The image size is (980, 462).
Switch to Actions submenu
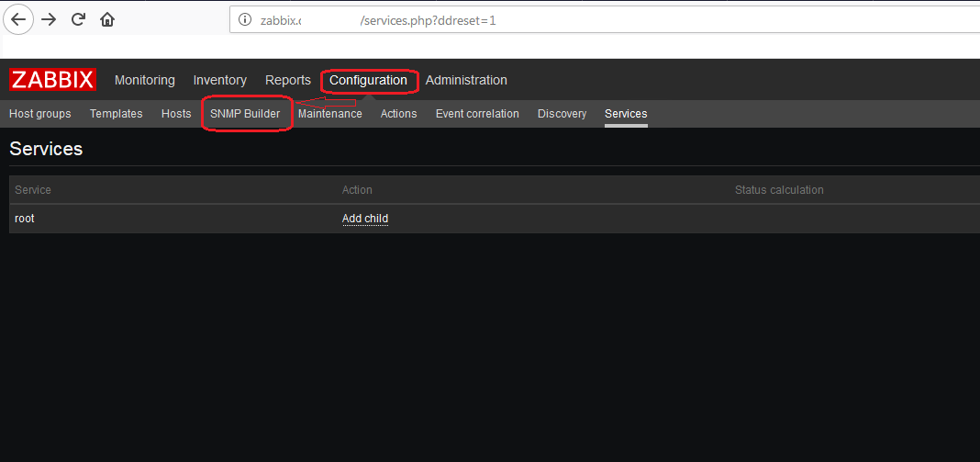pos(399,114)
